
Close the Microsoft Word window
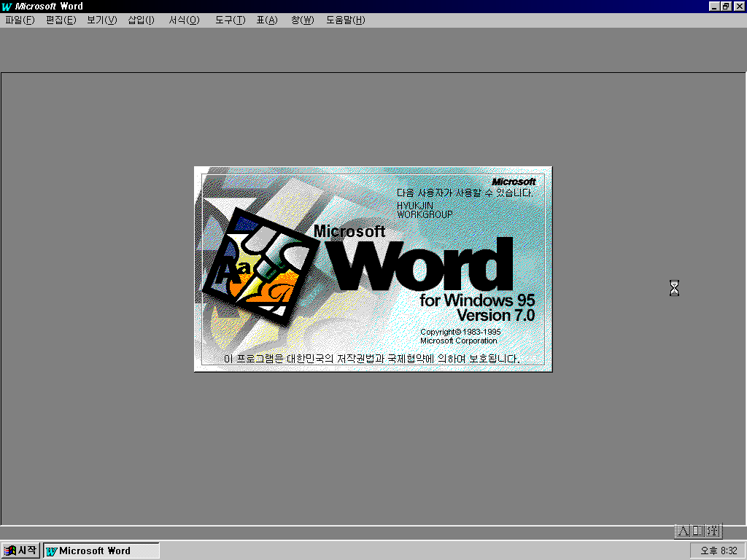pyautogui.click(x=739, y=6)
